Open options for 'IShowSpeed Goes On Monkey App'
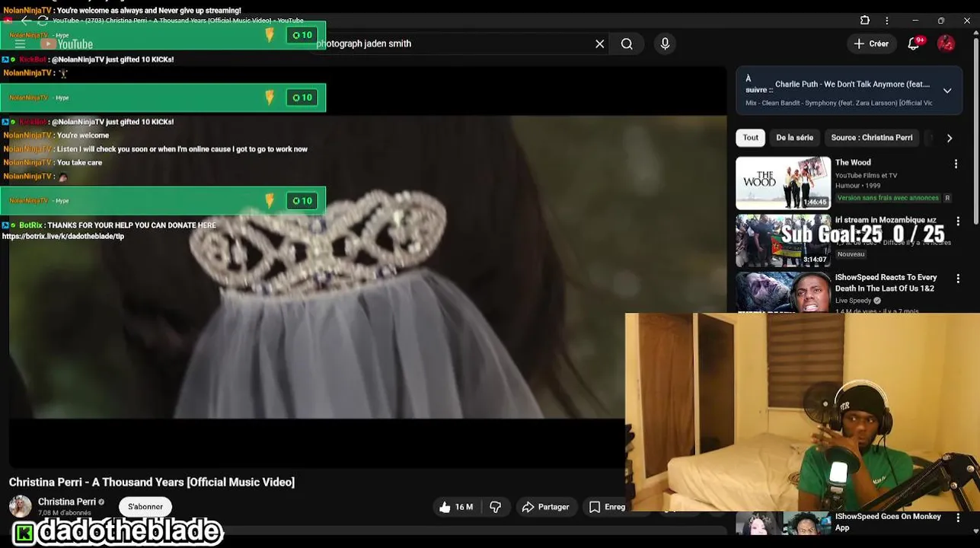 click(957, 518)
